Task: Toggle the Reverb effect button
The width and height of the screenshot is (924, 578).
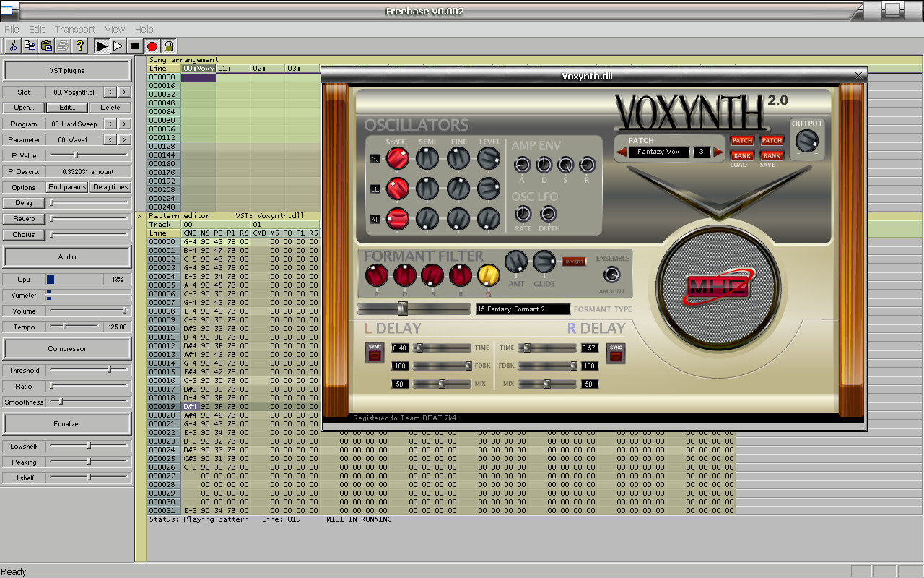Action: (24, 219)
